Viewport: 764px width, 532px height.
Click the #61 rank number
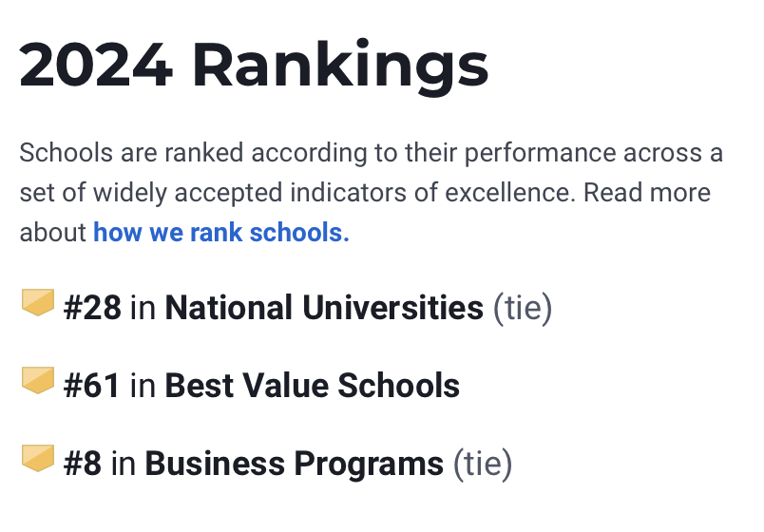click(91, 386)
